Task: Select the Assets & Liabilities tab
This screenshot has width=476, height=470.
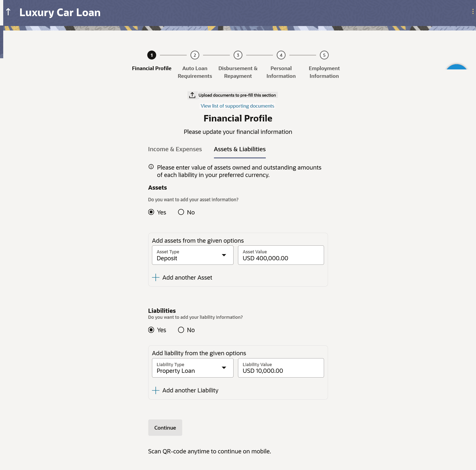Action: 239,149
